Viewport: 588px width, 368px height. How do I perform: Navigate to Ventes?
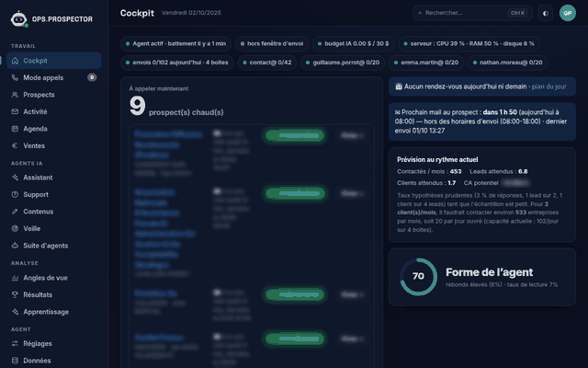pos(54,145)
